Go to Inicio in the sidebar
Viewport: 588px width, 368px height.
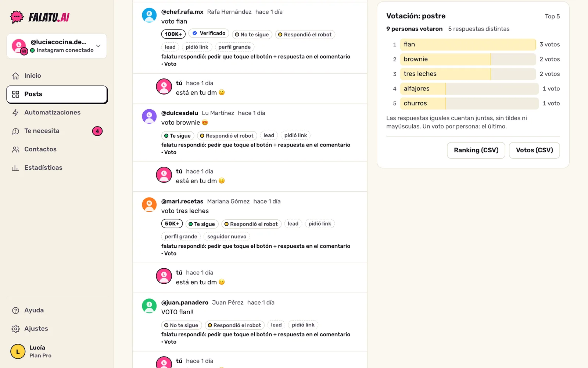[x=57, y=75]
